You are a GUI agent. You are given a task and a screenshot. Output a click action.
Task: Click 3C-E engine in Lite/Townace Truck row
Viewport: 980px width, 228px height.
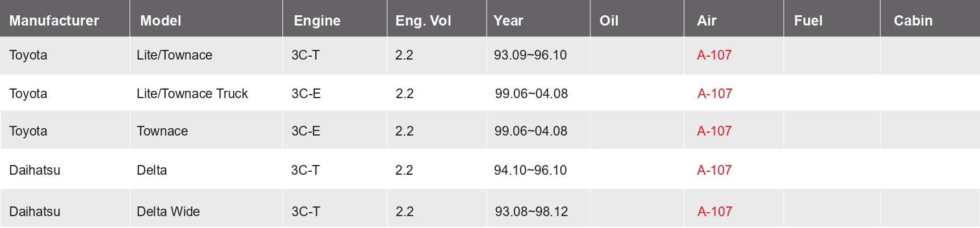click(x=306, y=94)
